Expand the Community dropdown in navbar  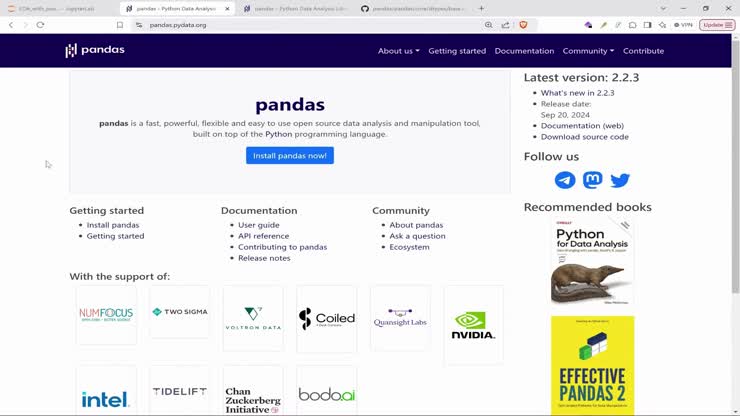[x=588, y=51]
